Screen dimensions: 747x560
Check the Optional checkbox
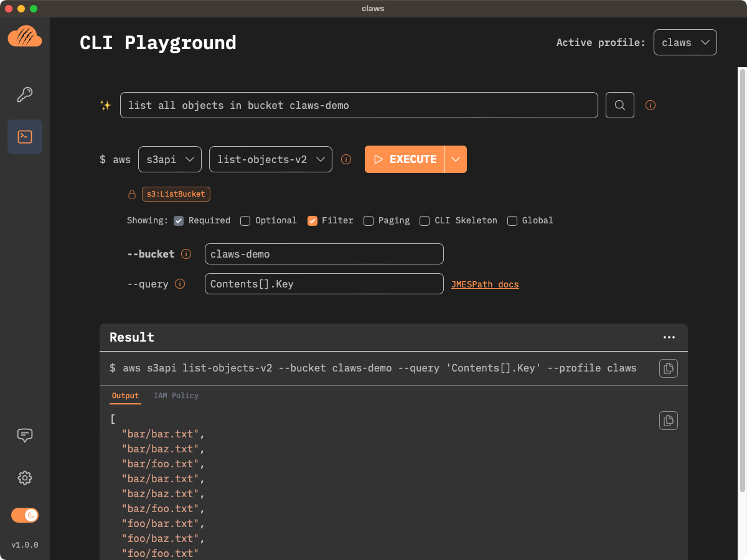245,220
